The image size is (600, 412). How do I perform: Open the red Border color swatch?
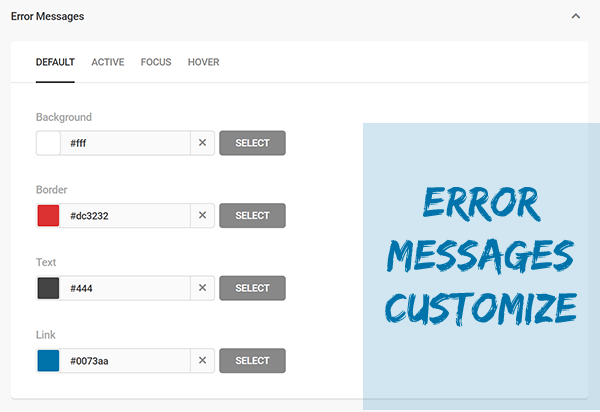[x=48, y=215]
